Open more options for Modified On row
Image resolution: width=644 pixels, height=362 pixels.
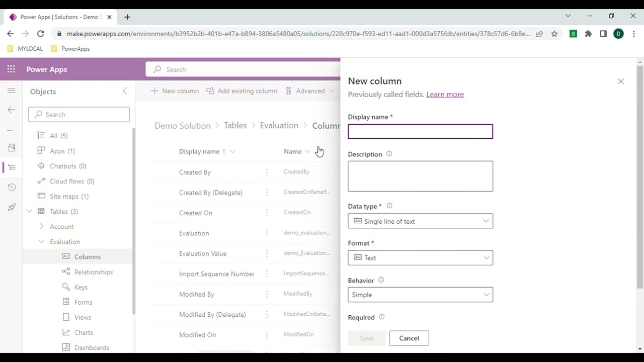(x=267, y=335)
